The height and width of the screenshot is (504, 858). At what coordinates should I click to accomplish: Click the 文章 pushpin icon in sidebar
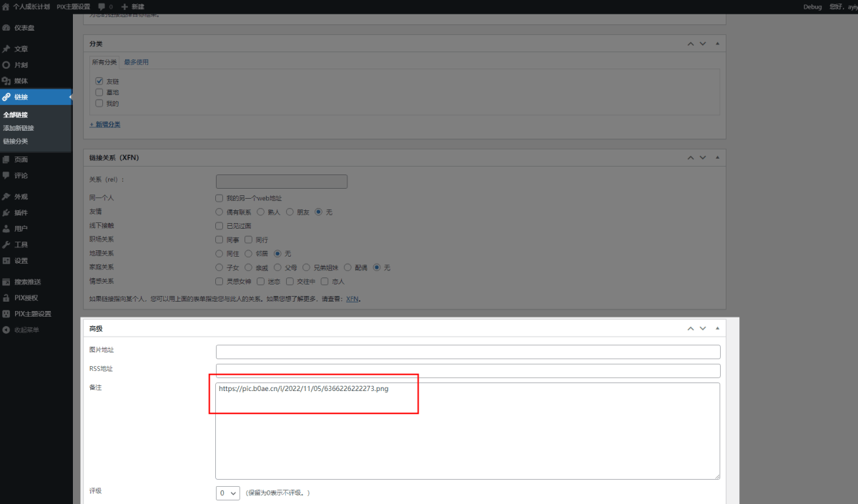coord(6,49)
